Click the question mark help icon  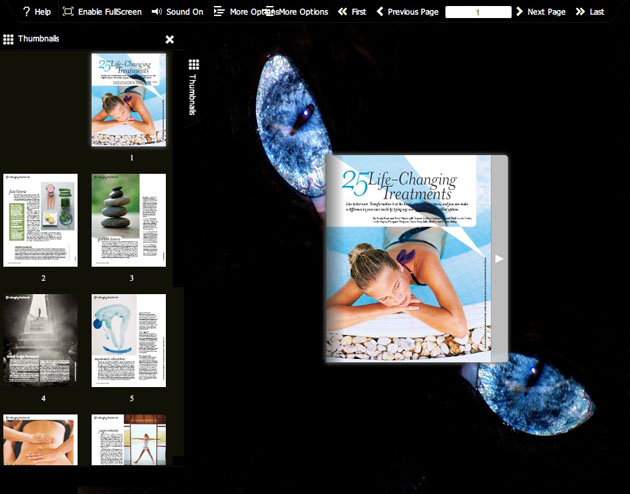pos(27,12)
